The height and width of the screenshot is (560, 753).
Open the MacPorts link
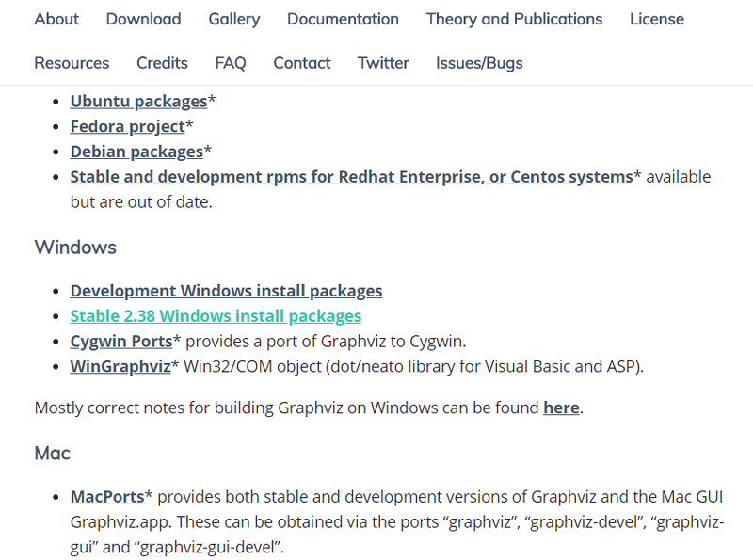[107, 497]
